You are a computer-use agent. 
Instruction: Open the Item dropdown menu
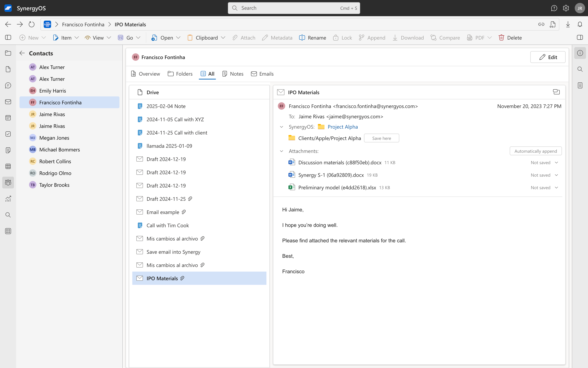(x=66, y=38)
